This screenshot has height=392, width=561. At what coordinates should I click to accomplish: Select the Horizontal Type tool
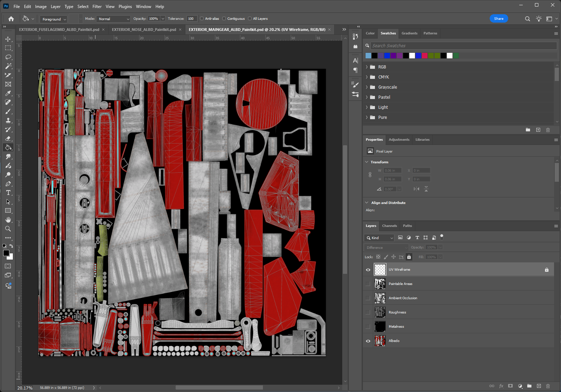click(x=8, y=193)
